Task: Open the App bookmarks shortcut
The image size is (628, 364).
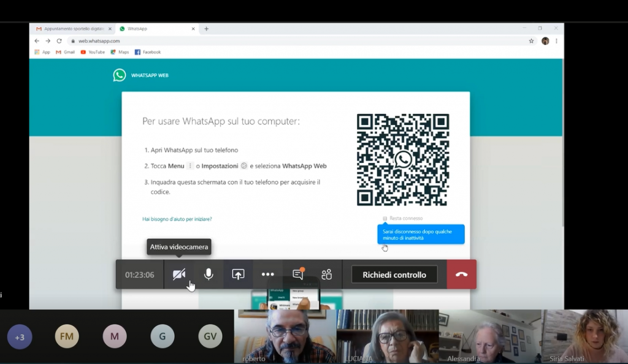Action: point(42,52)
